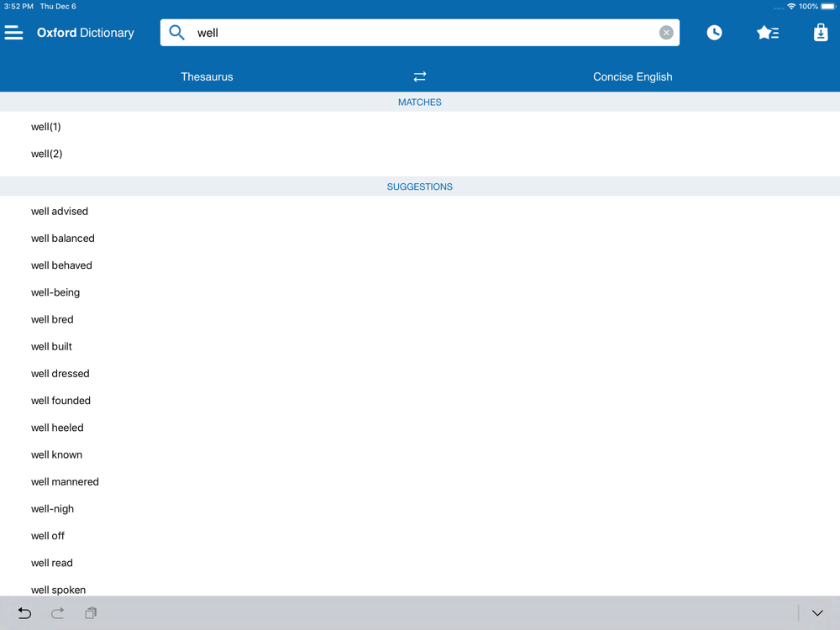Open suggestion well known
Screen dimensions: 840x630
[x=420, y=454]
